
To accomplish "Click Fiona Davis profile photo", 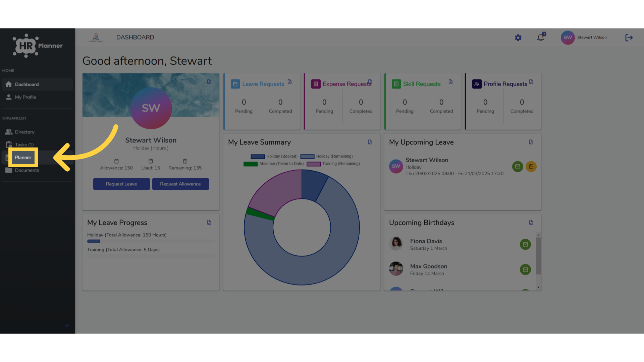I will (x=396, y=243).
